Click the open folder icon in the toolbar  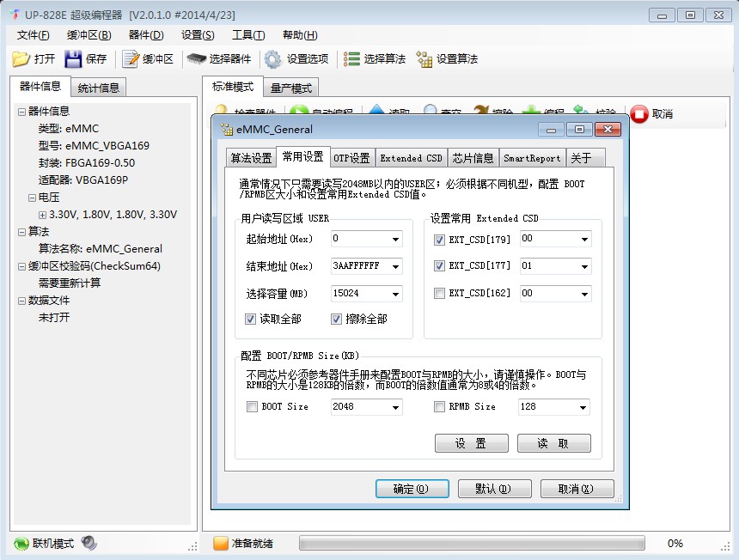point(21,59)
